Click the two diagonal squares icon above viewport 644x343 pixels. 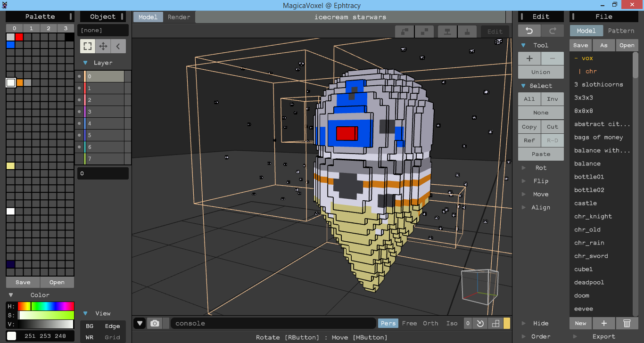click(424, 32)
